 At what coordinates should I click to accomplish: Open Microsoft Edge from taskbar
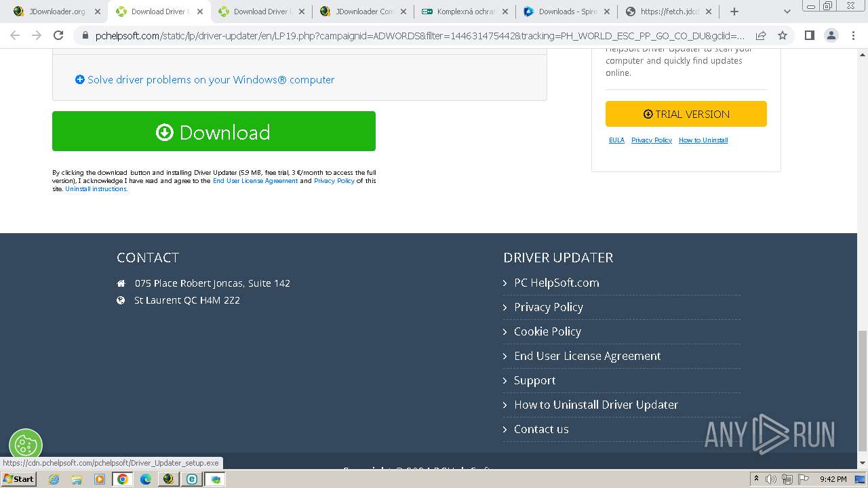146,479
